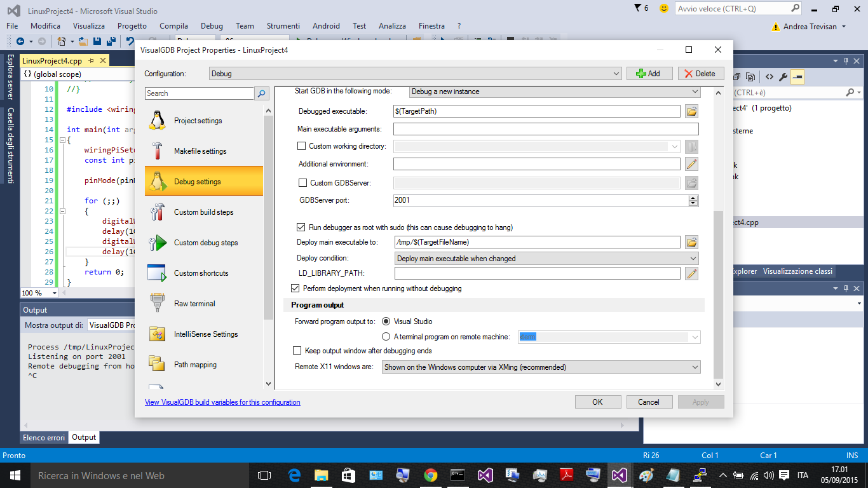The width and height of the screenshot is (868, 488).
Task: Open Deploy condition dropdown
Action: tap(546, 259)
